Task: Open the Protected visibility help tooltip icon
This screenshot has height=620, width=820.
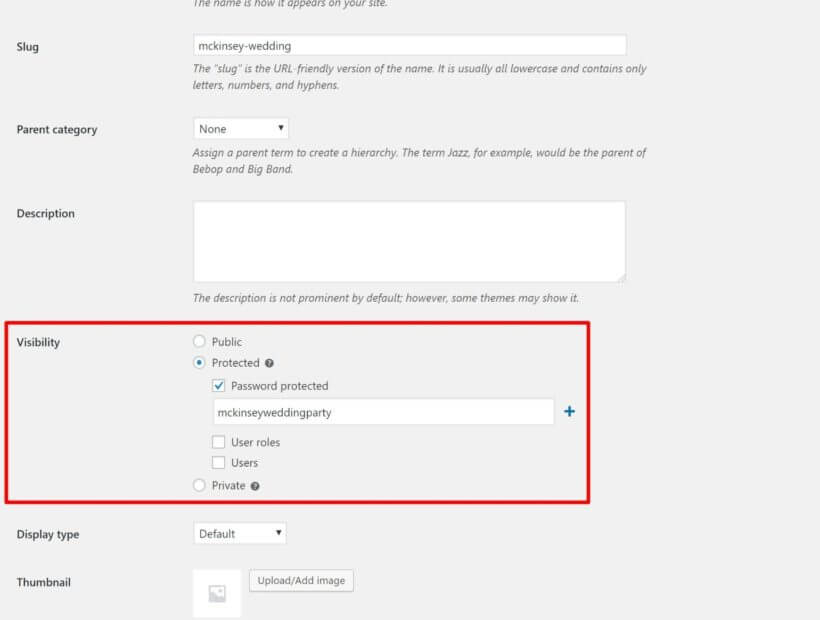Action: [269, 363]
